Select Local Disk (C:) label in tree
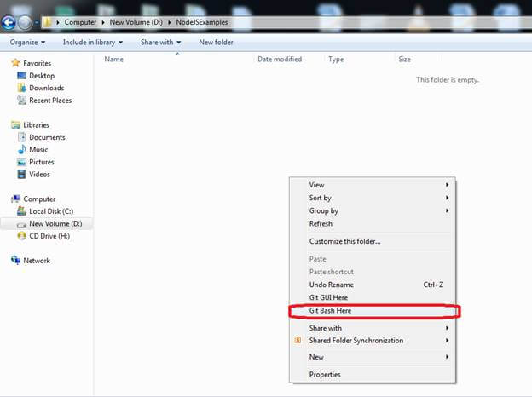 click(51, 211)
